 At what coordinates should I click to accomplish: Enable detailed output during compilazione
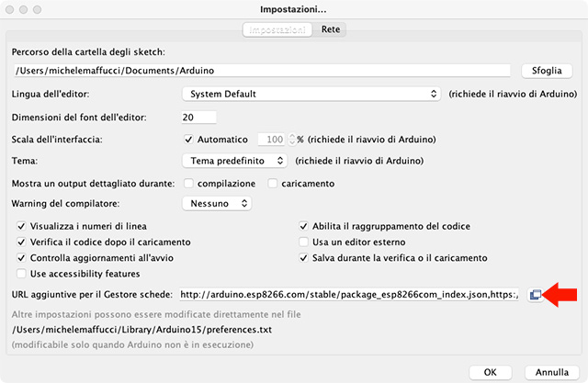[188, 183]
